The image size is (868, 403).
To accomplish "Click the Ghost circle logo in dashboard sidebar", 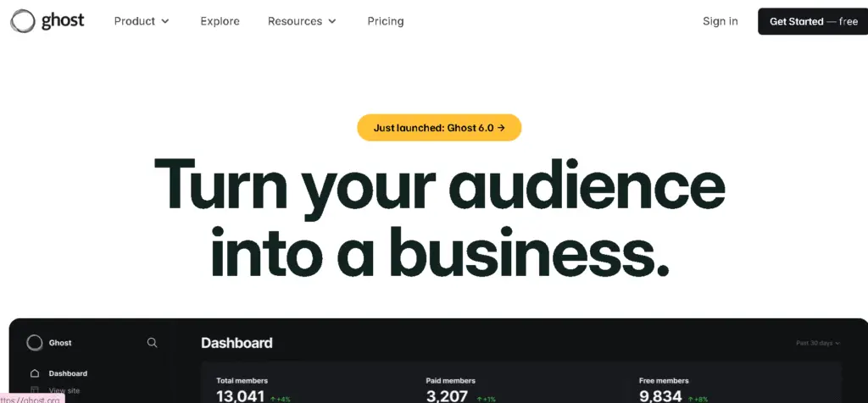I will (34, 343).
